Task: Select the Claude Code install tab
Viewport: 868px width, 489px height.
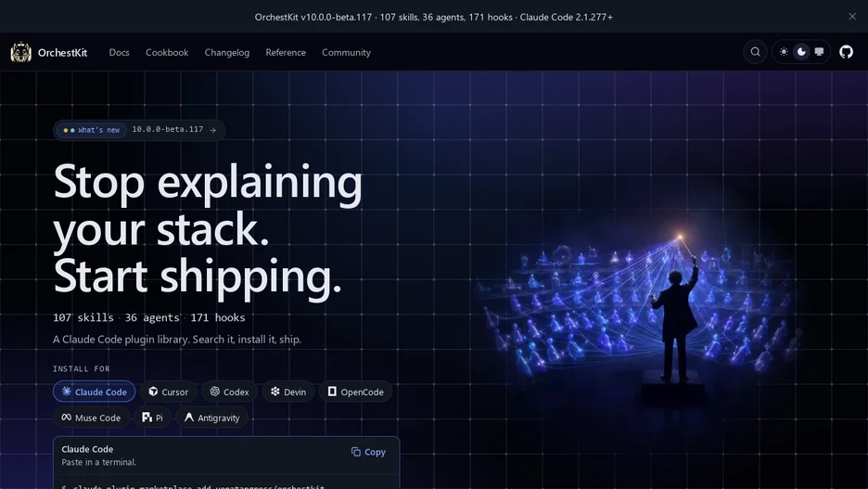Action: tap(94, 392)
